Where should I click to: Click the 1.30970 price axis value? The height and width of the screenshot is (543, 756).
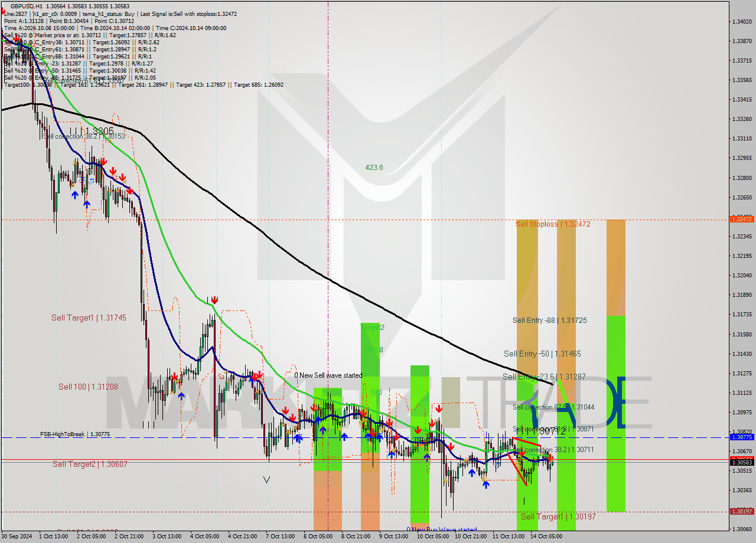742,413
